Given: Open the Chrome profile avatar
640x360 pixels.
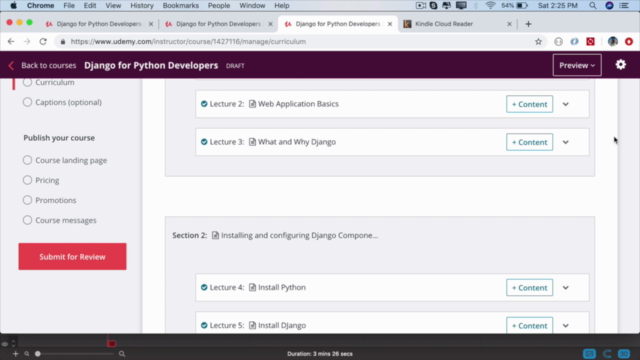Looking at the screenshot, I should tap(612, 41).
